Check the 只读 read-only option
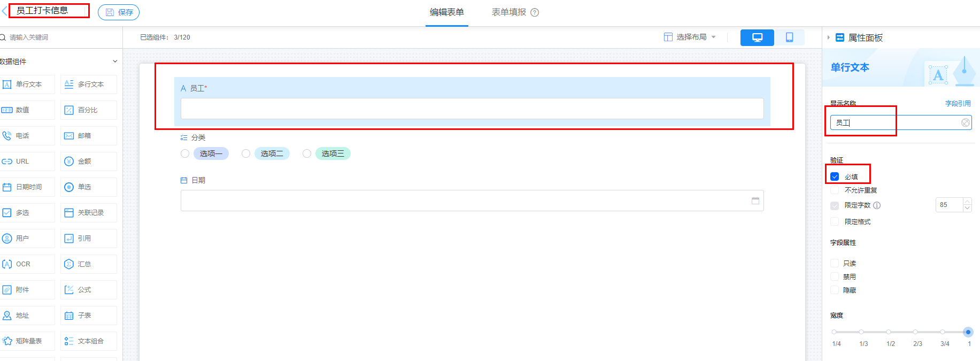 [835, 263]
